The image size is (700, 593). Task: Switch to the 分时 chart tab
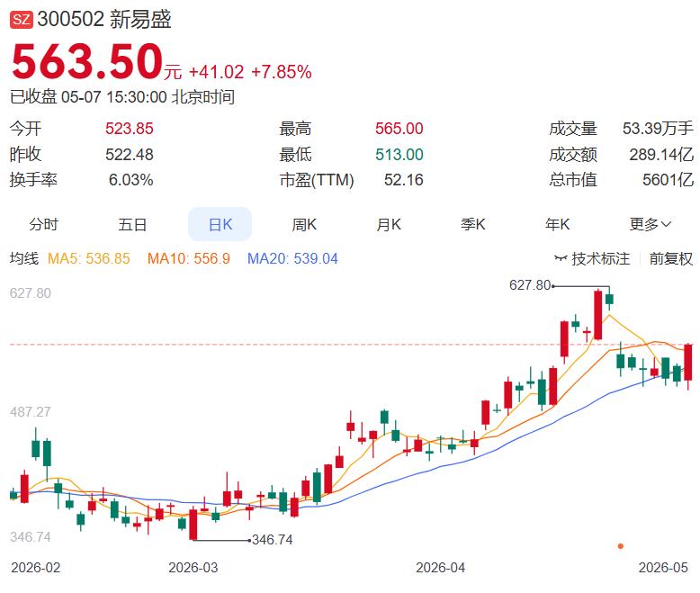[x=44, y=224]
